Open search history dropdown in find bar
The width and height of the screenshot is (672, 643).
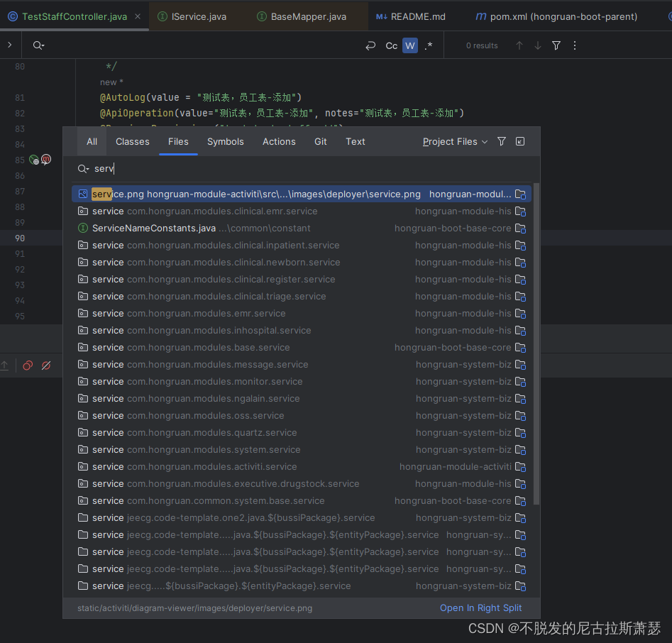pyautogui.click(x=38, y=45)
